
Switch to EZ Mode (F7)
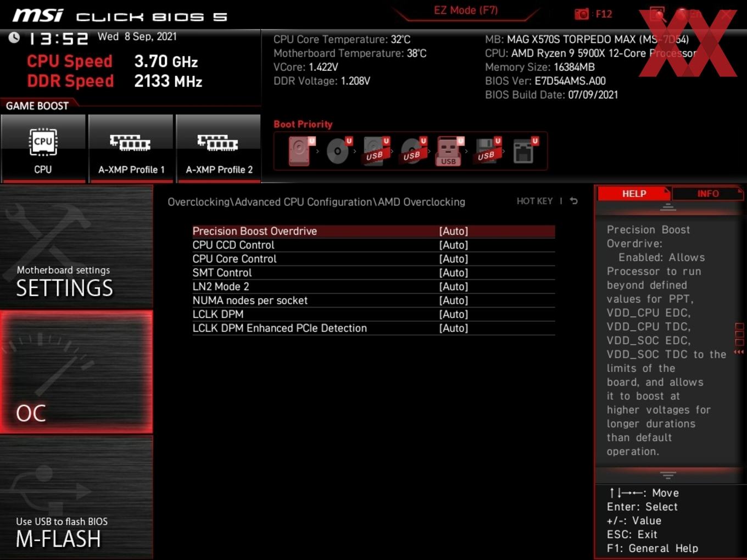(466, 10)
